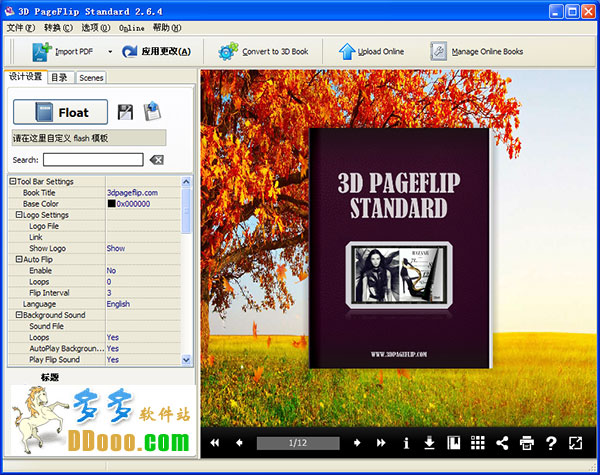Image resolution: width=600 pixels, height=475 pixels.
Task: Click the Float template button
Action: click(x=60, y=112)
